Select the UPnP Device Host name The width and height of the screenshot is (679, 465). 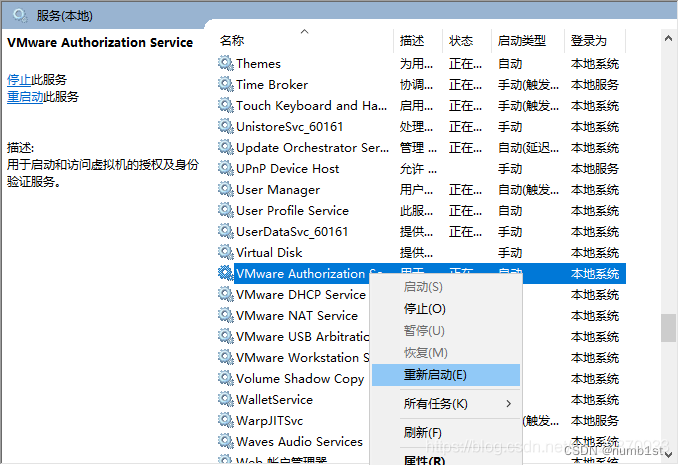288,168
